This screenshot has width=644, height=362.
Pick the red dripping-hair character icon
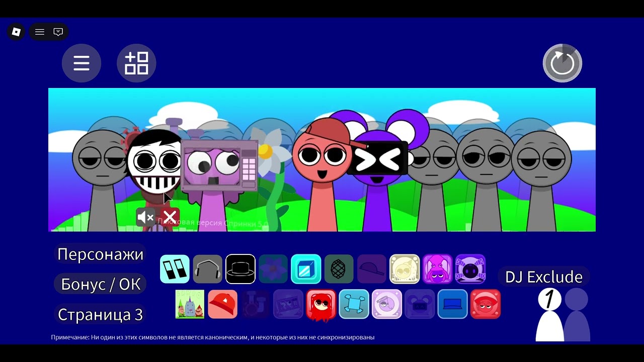pyautogui.click(x=321, y=304)
